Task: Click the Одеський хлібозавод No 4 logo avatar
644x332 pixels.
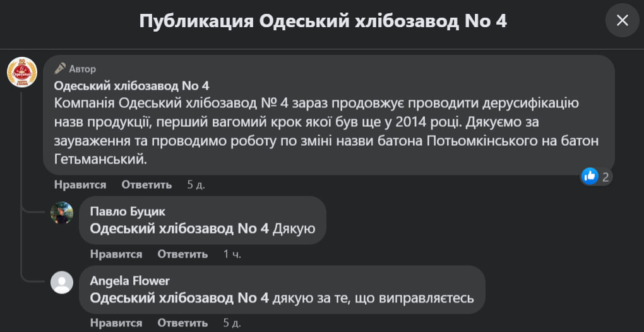Action: [22, 72]
